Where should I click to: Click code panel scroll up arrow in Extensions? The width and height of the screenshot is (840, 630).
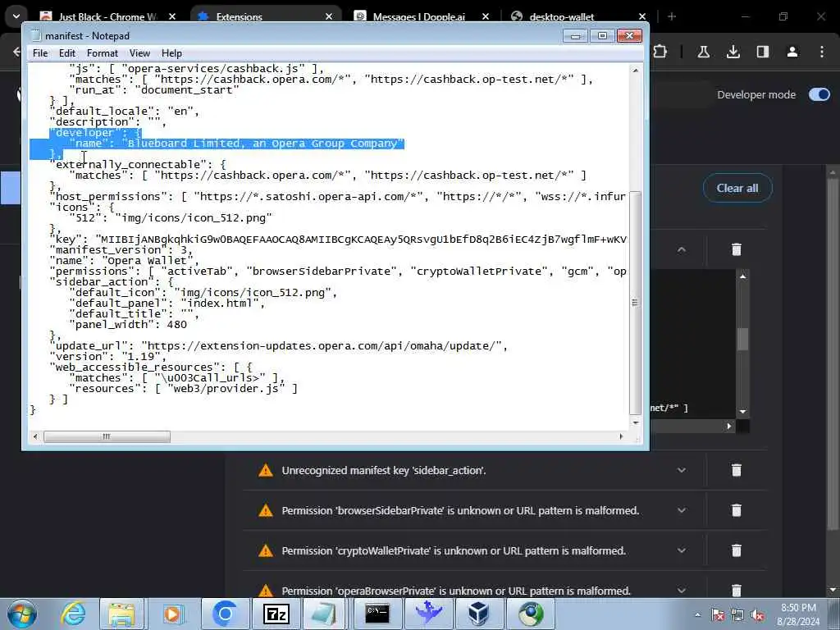[742, 276]
